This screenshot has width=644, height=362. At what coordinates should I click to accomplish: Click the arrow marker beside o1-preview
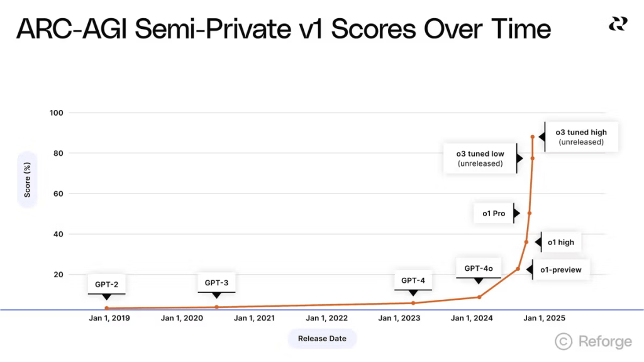coord(530,270)
